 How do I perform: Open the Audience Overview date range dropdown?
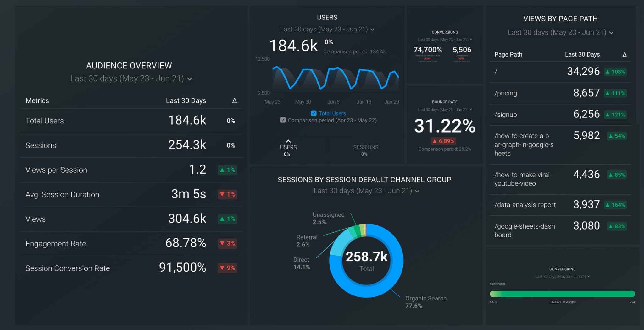(190, 79)
